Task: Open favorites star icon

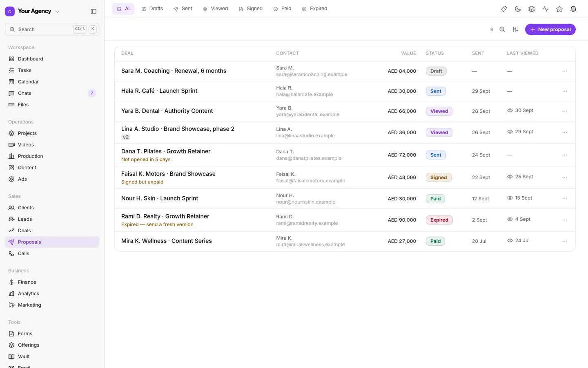Action: 559,9
